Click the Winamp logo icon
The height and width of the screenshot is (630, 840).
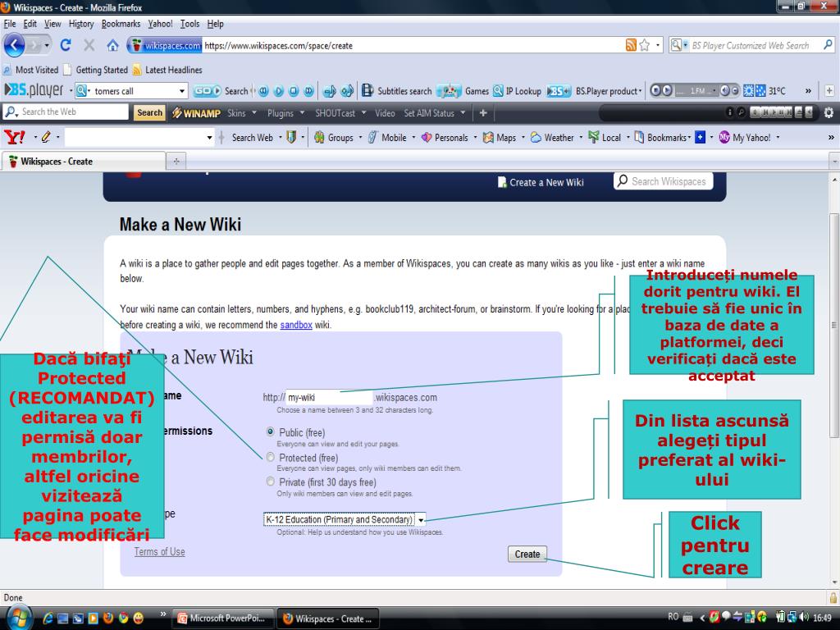(x=196, y=113)
